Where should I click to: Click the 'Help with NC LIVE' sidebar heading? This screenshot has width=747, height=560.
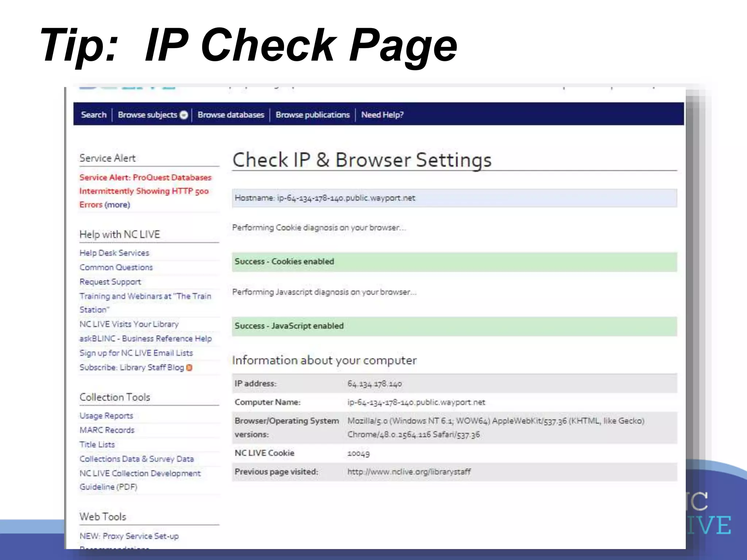pyautogui.click(x=120, y=234)
